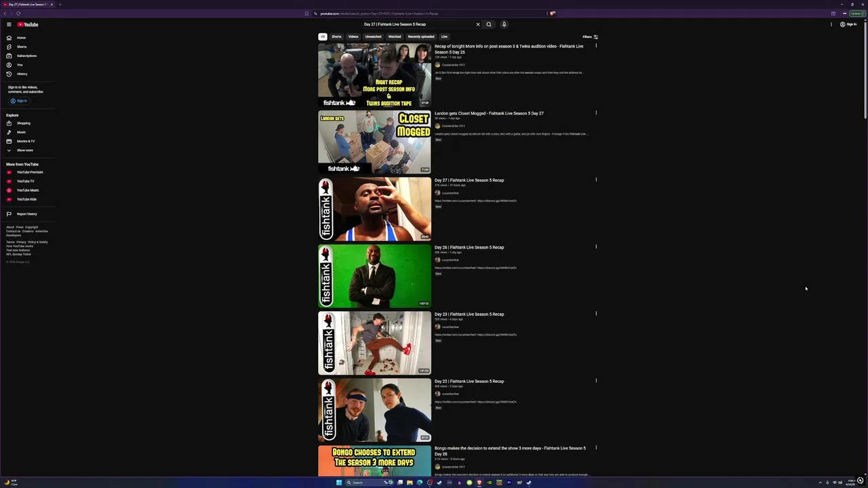Open title 'Landon gets Closet Mogged' Day 27
This screenshot has height=488, width=868.
[x=489, y=113]
